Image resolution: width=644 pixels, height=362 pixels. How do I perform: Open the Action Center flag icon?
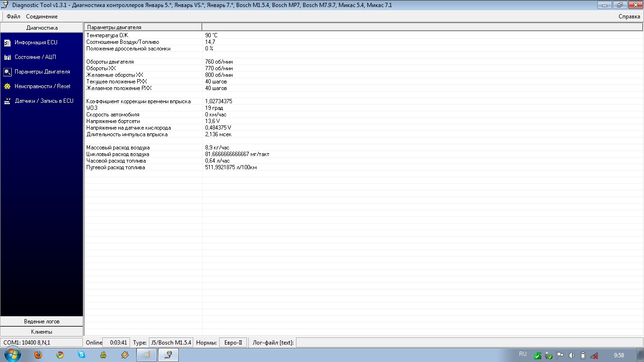coord(560,355)
